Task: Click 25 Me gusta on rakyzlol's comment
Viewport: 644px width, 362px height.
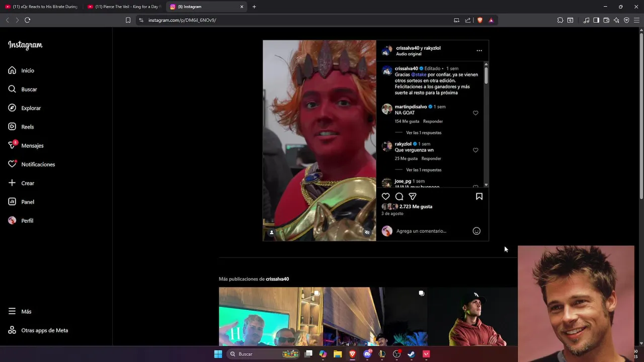Action: (x=406, y=158)
